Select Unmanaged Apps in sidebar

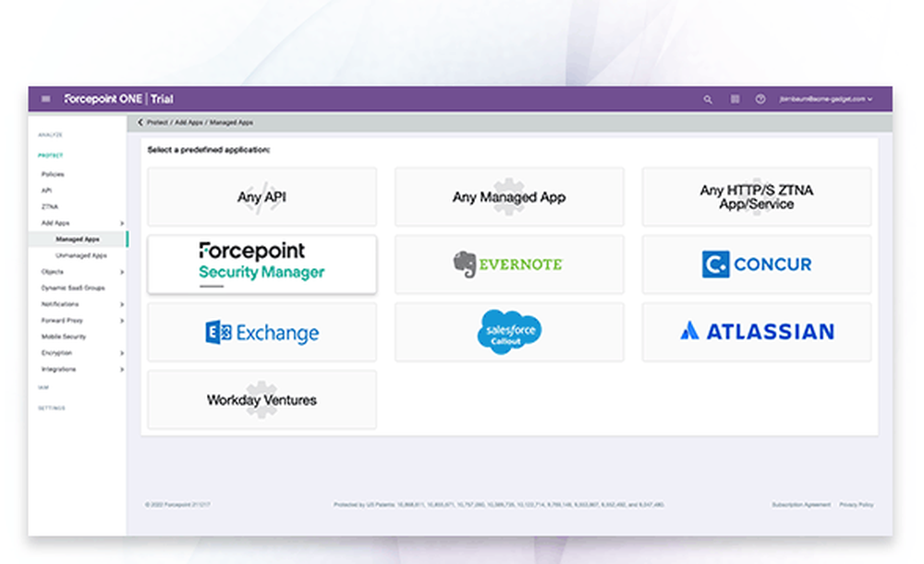tap(80, 255)
